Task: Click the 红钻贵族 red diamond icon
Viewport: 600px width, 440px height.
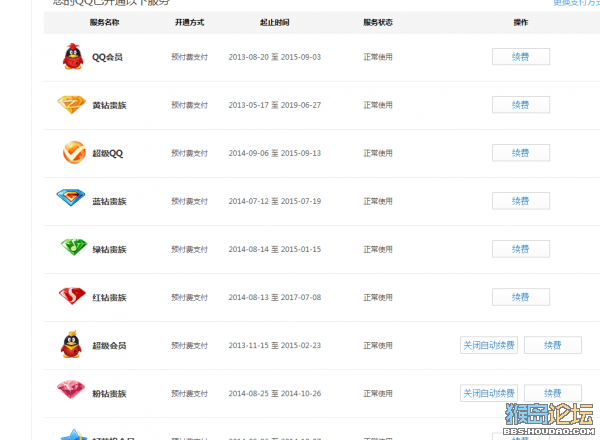Action: [72, 295]
